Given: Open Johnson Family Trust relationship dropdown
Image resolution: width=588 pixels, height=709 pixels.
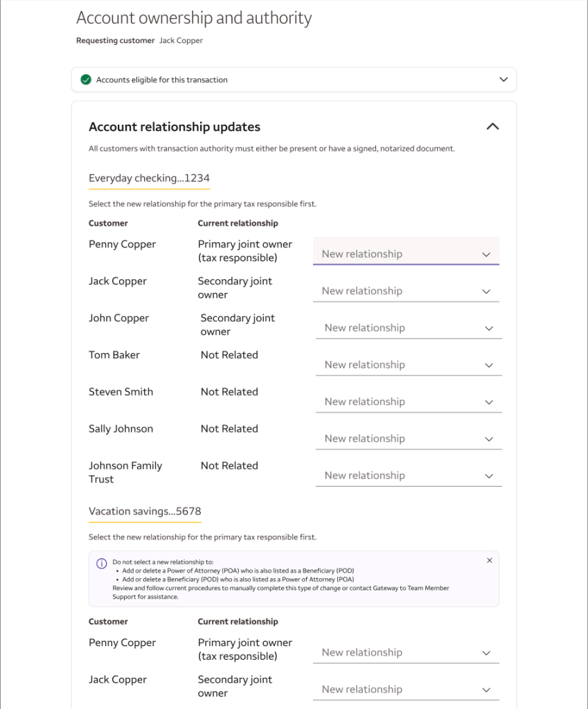Looking at the screenshot, I should pos(408,476).
